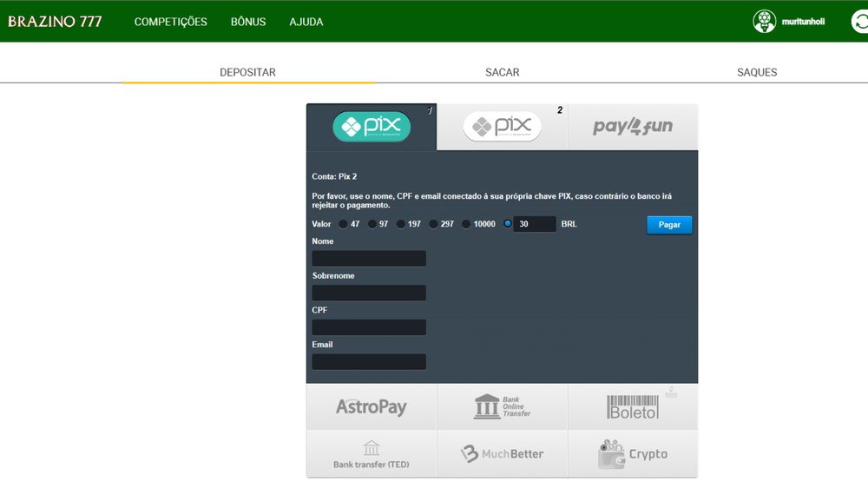Choose Crypto payment method

coord(633,453)
